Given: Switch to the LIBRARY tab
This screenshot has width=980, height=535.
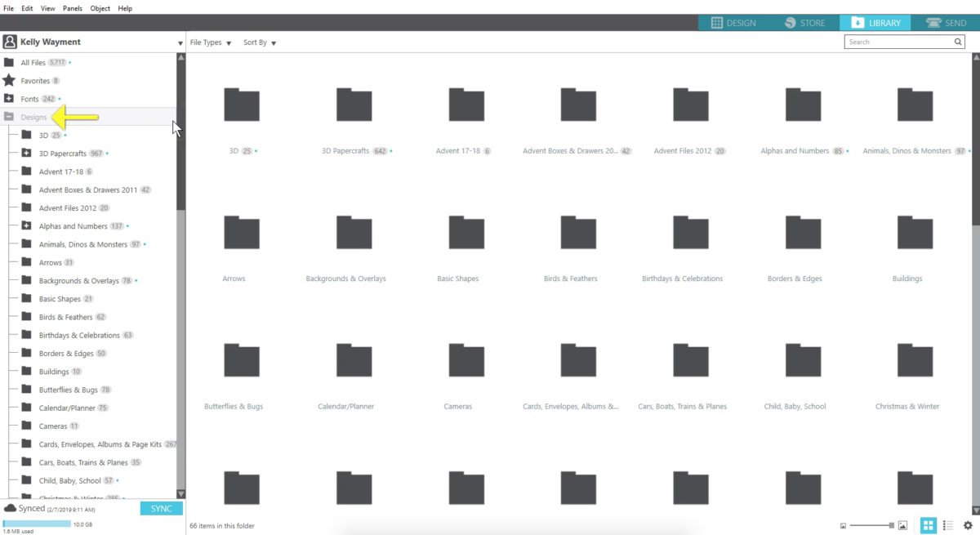Looking at the screenshot, I should [875, 23].
